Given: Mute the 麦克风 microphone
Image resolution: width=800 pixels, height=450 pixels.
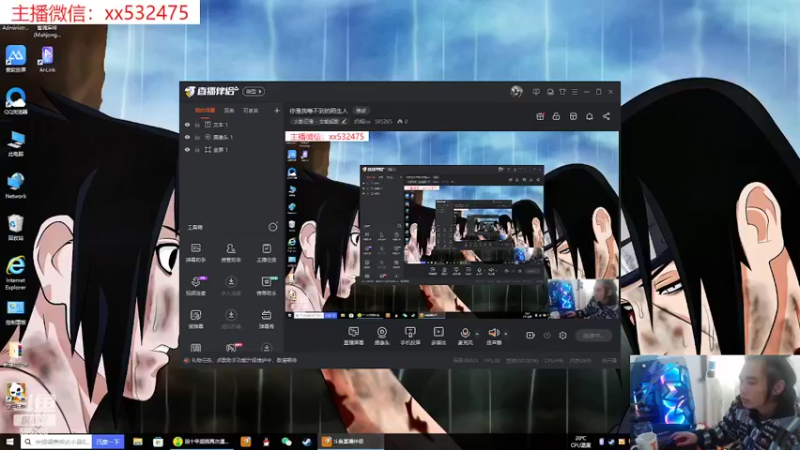Looking at the screenshot, I should (465, 336).
